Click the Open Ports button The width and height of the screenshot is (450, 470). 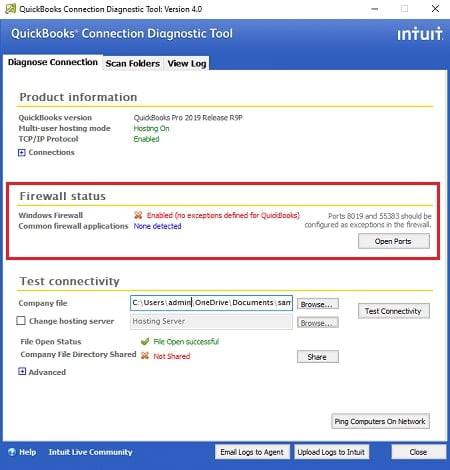394,241
